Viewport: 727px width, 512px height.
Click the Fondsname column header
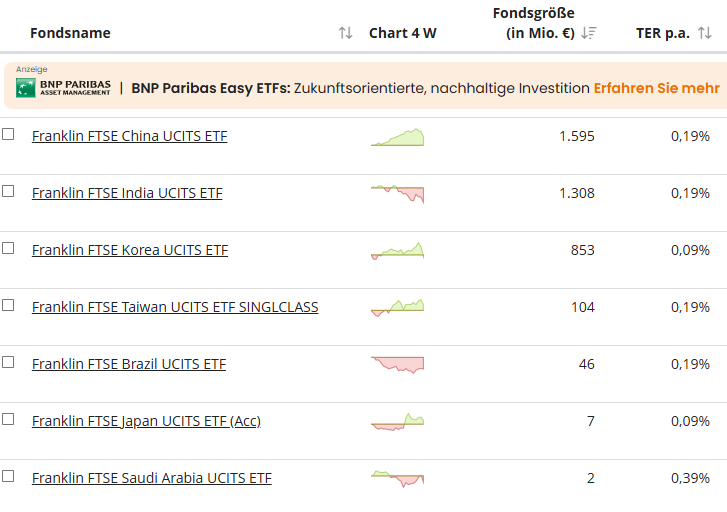(x=70, y=33)
